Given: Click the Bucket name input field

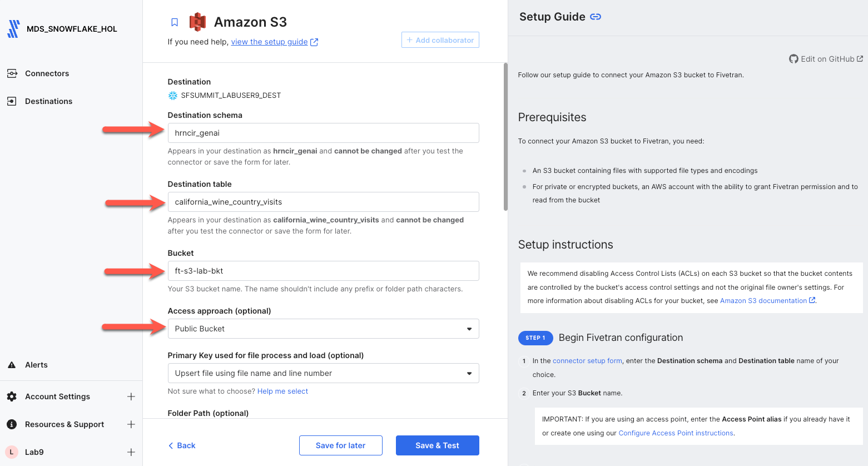Looking at the screenshot, I should (x=323, y=271).
